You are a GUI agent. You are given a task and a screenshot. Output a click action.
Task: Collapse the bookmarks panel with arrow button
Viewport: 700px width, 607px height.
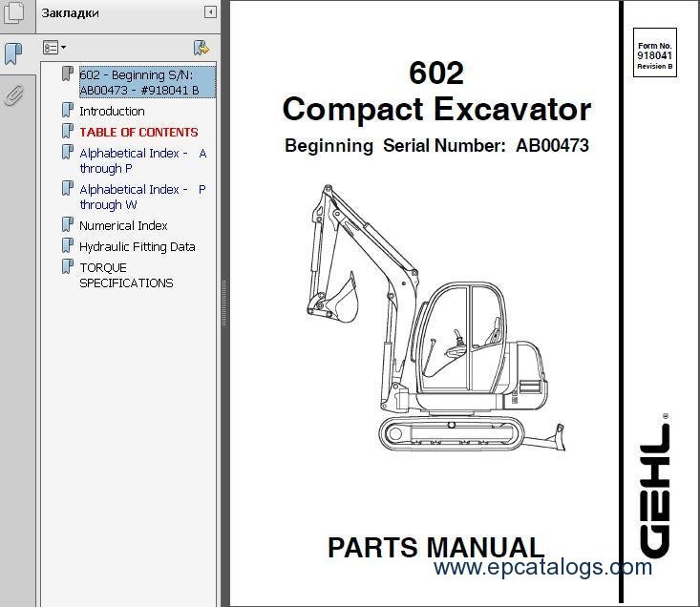pos(210,12)
